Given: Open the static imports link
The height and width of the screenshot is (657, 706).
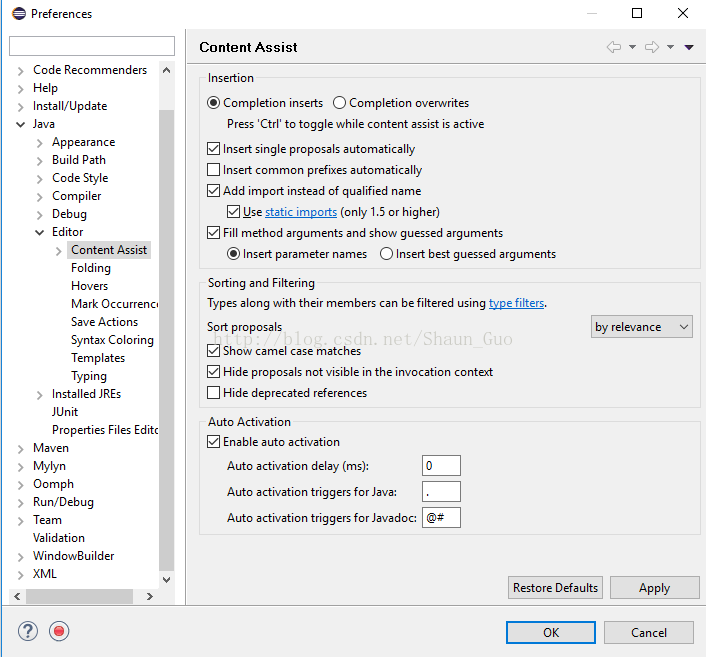Looking at the screenshot, I should tap(301, 212).
